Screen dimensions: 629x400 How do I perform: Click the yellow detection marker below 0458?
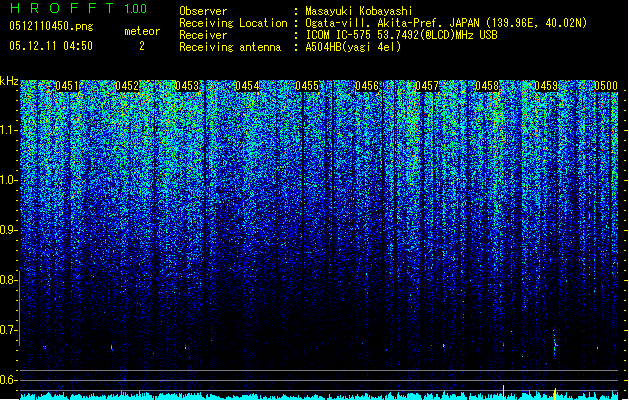[503, 392]
